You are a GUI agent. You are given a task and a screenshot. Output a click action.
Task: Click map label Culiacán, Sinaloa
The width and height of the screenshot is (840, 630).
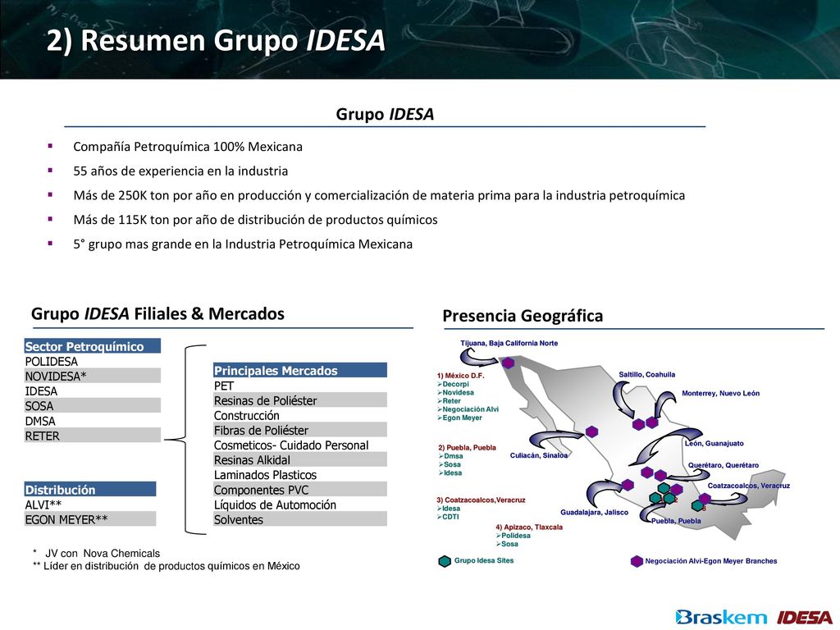tap(538, 455)
